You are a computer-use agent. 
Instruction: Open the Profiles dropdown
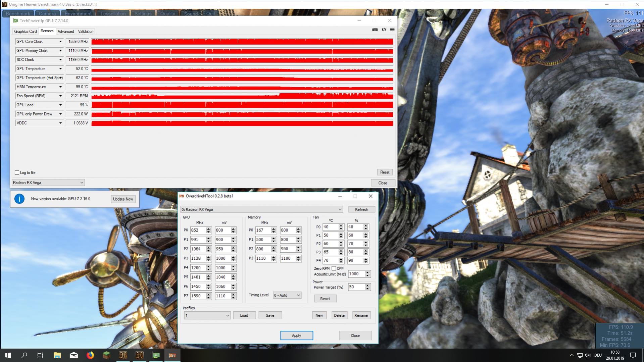(x=207, y=315)
